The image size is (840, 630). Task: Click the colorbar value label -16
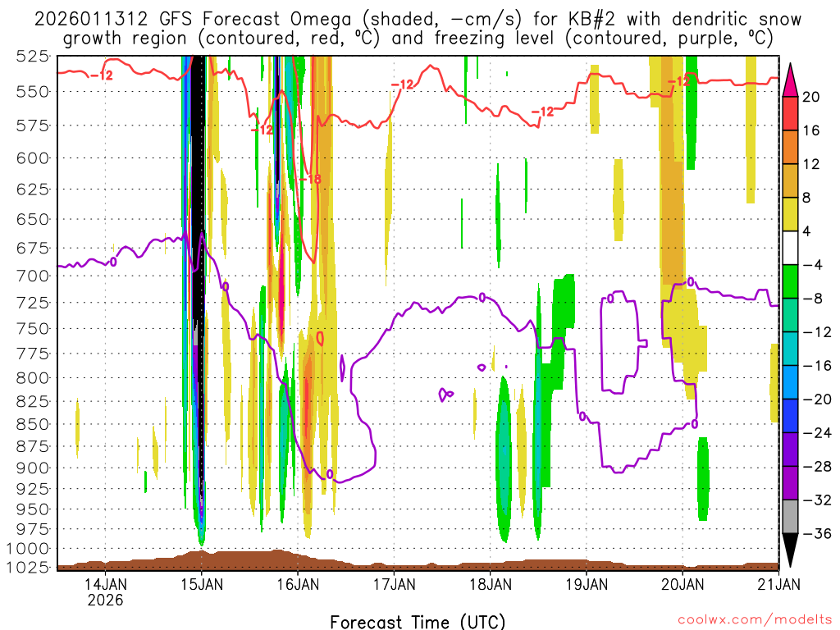(817, 366)
